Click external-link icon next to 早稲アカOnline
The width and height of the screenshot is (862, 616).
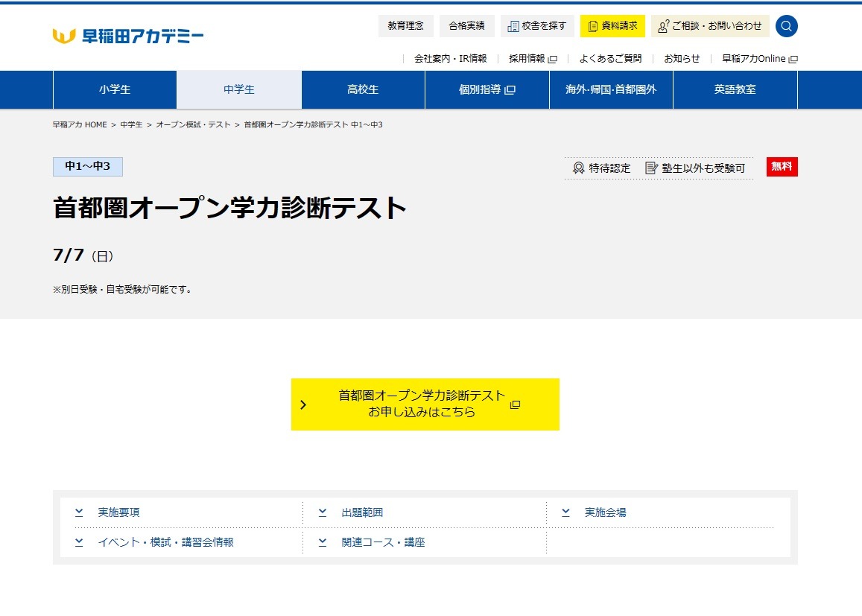(x=793, y=60)
